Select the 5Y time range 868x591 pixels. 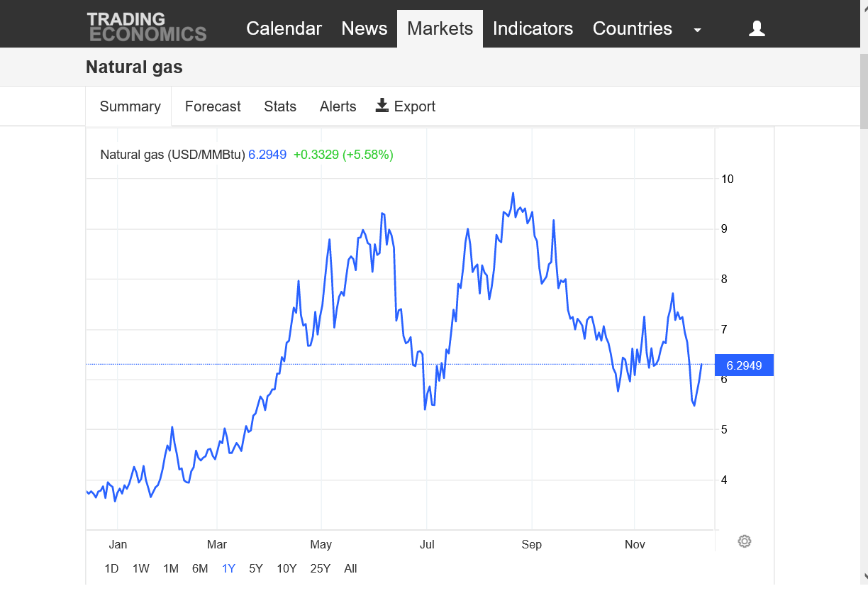256,568
